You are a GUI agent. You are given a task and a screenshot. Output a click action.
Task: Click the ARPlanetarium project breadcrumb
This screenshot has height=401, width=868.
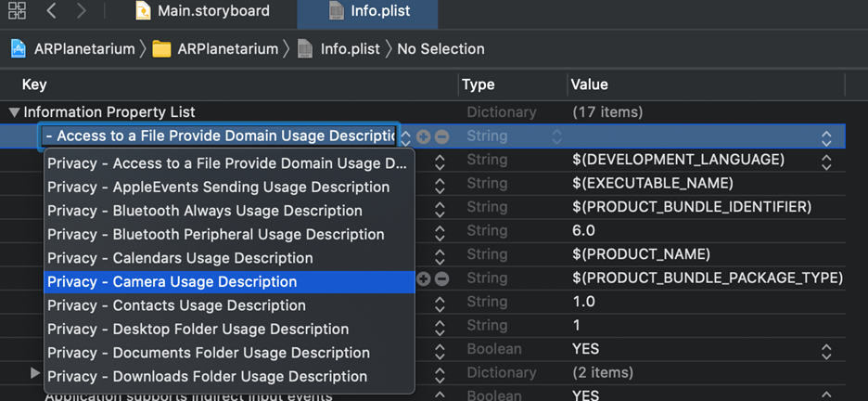[72, 49]
